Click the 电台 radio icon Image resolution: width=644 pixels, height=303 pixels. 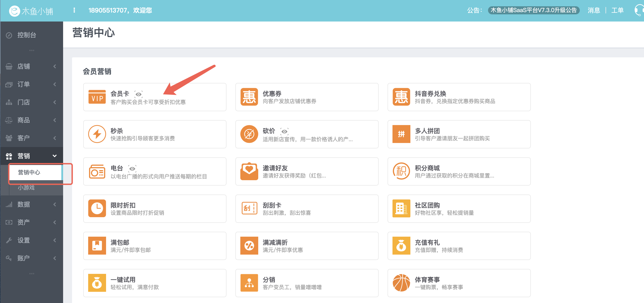point(97,171)
